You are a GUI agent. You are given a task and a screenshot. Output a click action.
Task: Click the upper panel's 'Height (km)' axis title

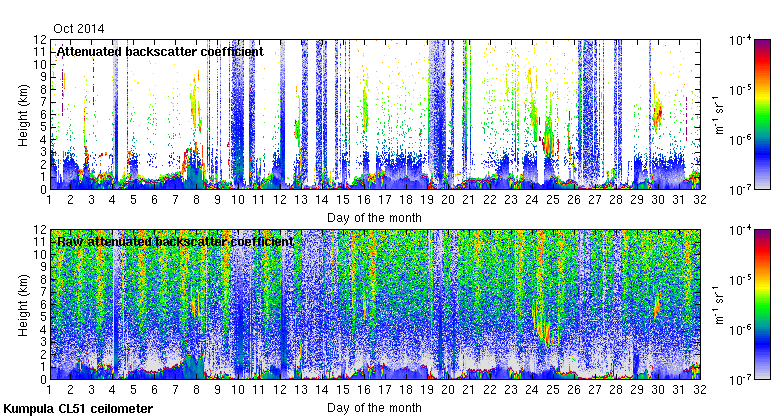tap(23, 115)
